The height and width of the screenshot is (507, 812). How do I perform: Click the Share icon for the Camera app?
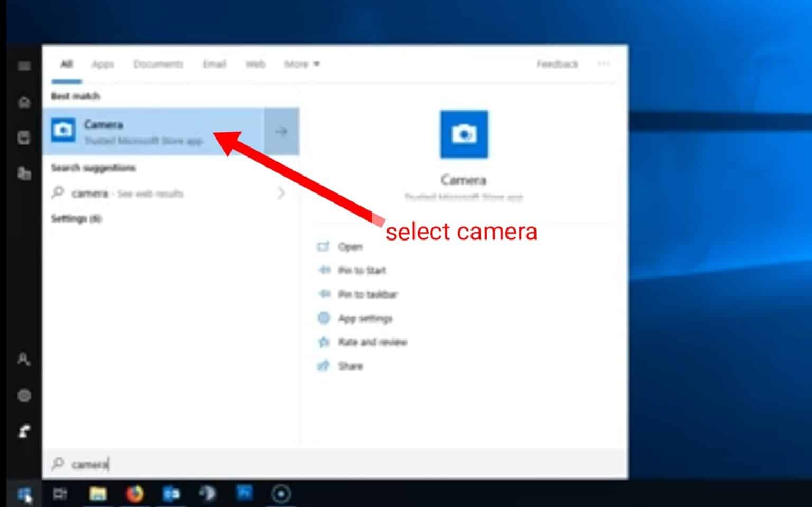point(324,366)
